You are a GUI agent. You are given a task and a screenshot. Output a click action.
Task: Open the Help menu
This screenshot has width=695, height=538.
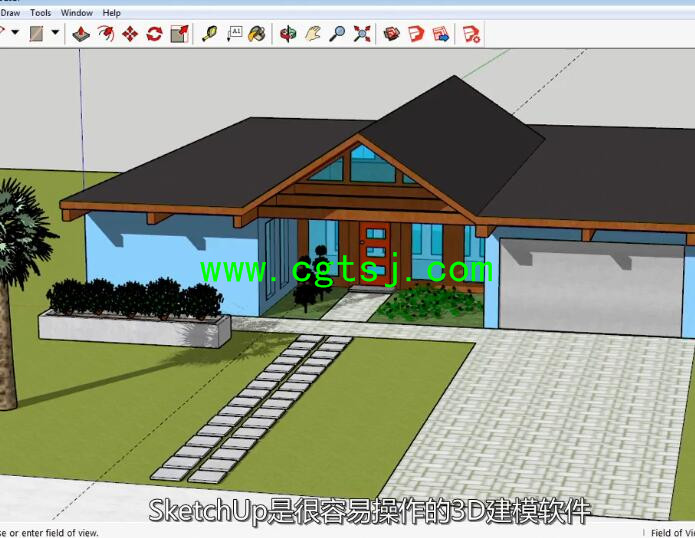pos(111,13)
